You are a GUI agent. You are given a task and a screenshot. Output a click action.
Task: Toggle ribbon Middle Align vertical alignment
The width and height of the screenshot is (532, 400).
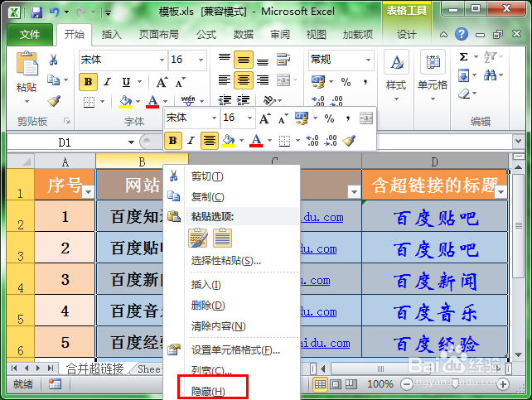tap(244, 60)
